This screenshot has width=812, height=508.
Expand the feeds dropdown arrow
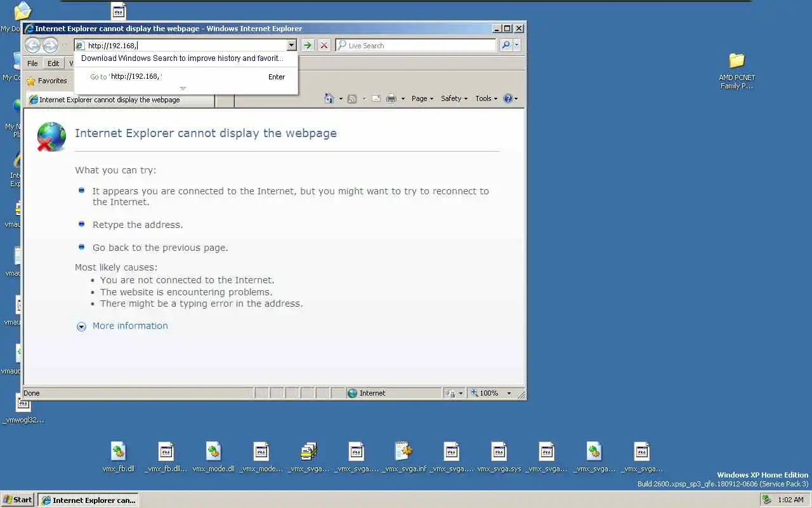[x=364, y=98]
